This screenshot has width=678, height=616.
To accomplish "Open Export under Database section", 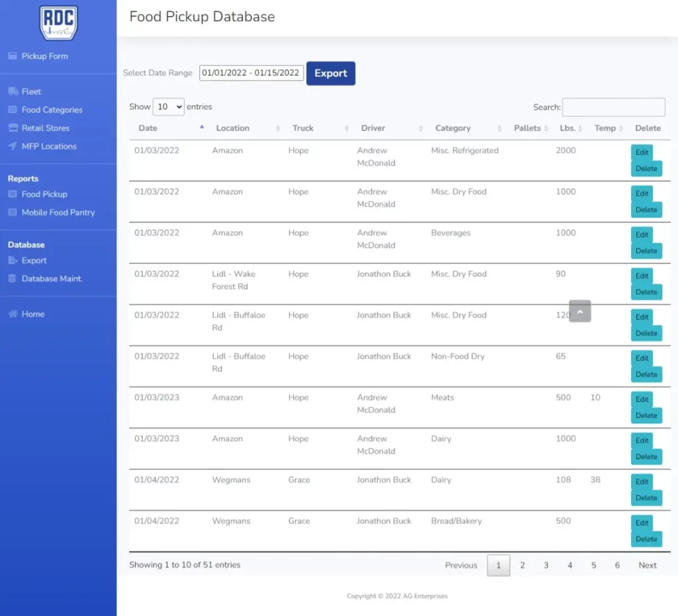I will coord(34,260).
